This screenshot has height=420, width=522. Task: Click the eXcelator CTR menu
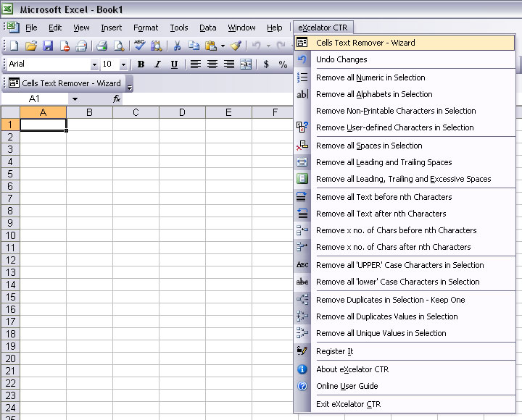click(x=323, y=28)
